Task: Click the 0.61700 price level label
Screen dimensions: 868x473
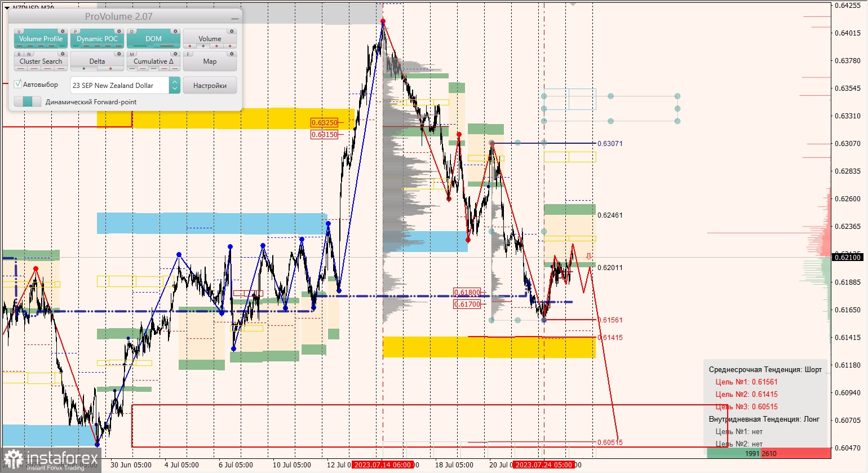Action: (467, 304)
